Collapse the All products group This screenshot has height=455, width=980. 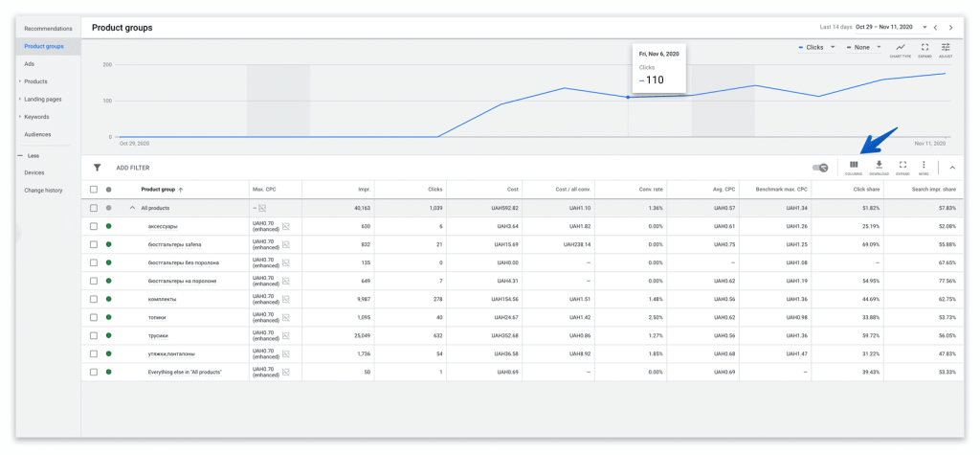click(132, 208)
